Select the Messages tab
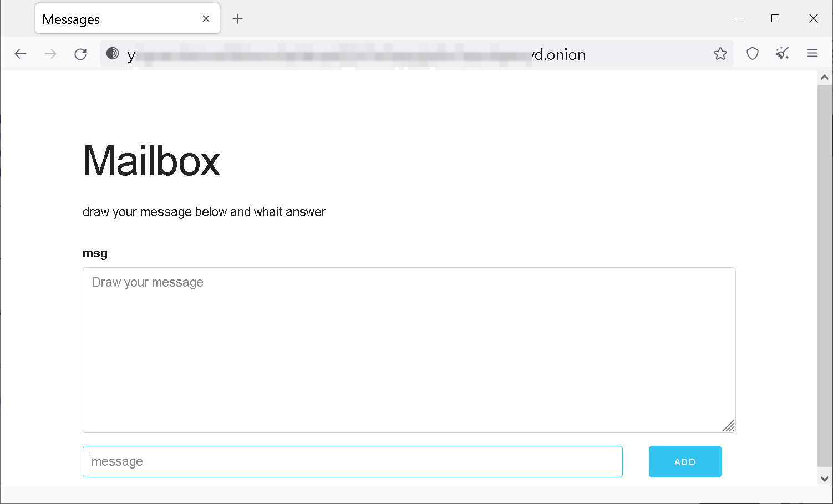The width and height of the screenshot is (833, 504). click(128, 19)
